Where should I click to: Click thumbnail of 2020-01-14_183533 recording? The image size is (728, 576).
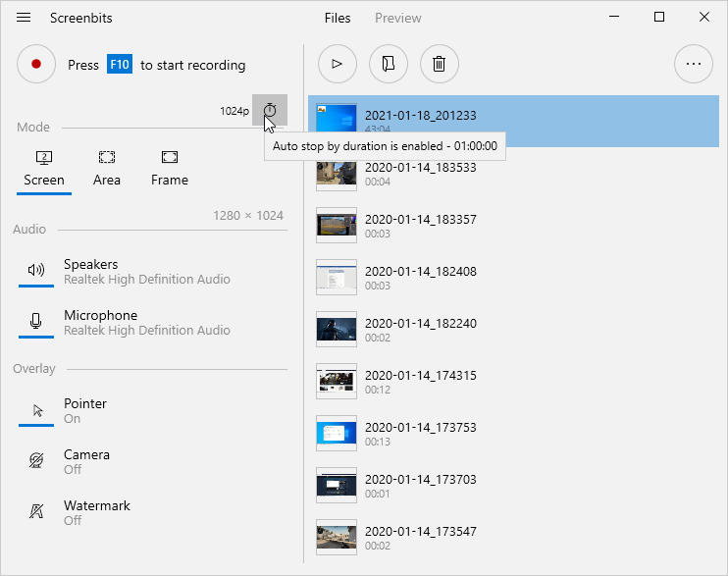(337, 175)
